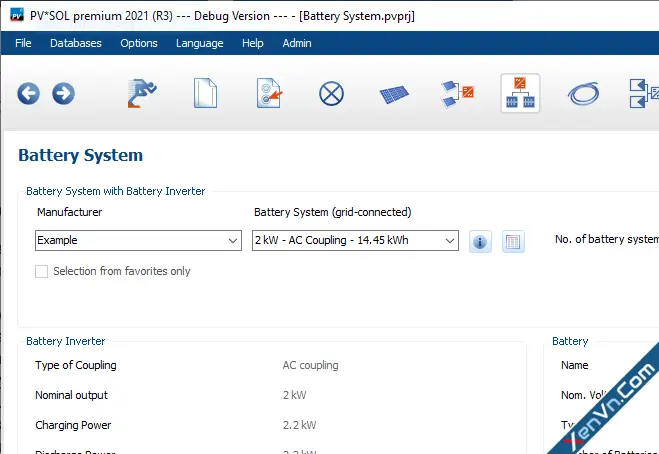This screenshot has width=659, height=454.
Task: Click the Nominal output label
Action: tap(71, 395)
